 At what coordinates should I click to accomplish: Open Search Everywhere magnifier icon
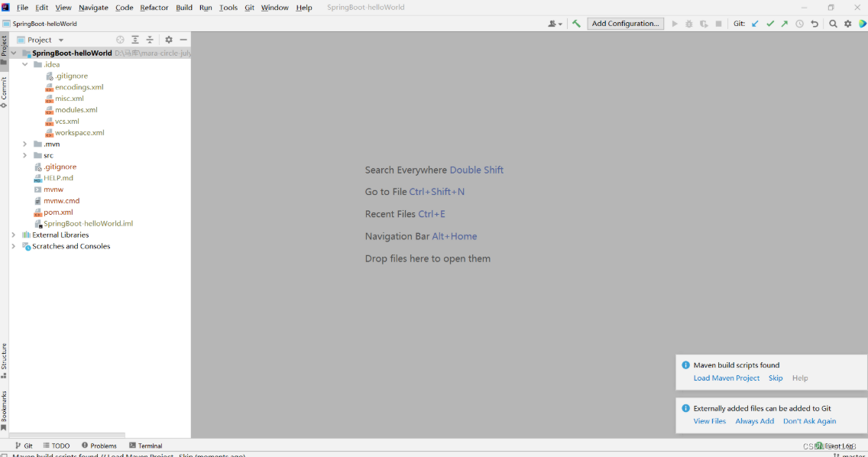pyautogui.click(x=833, y=24)
